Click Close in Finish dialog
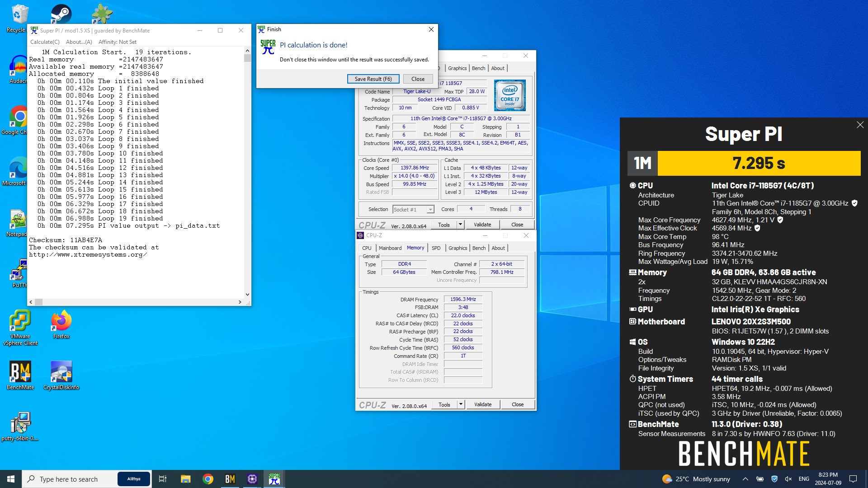Screen dimensions: 868x488 [418, 79]
